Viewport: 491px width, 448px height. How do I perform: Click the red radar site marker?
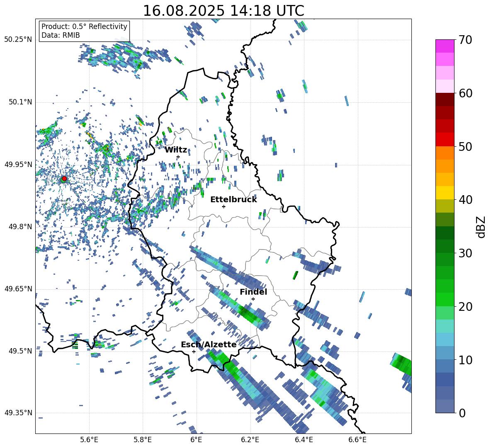click(64, 179)
